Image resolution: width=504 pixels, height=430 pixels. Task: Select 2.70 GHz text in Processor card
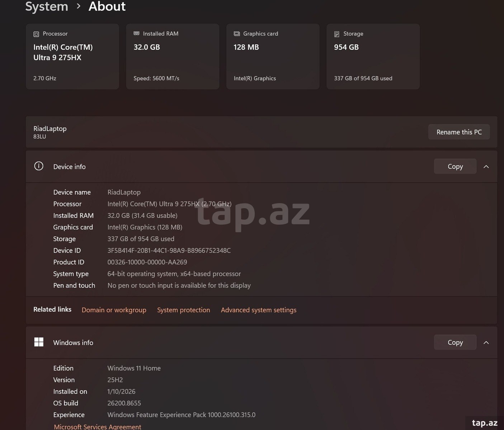pos(45,78)
